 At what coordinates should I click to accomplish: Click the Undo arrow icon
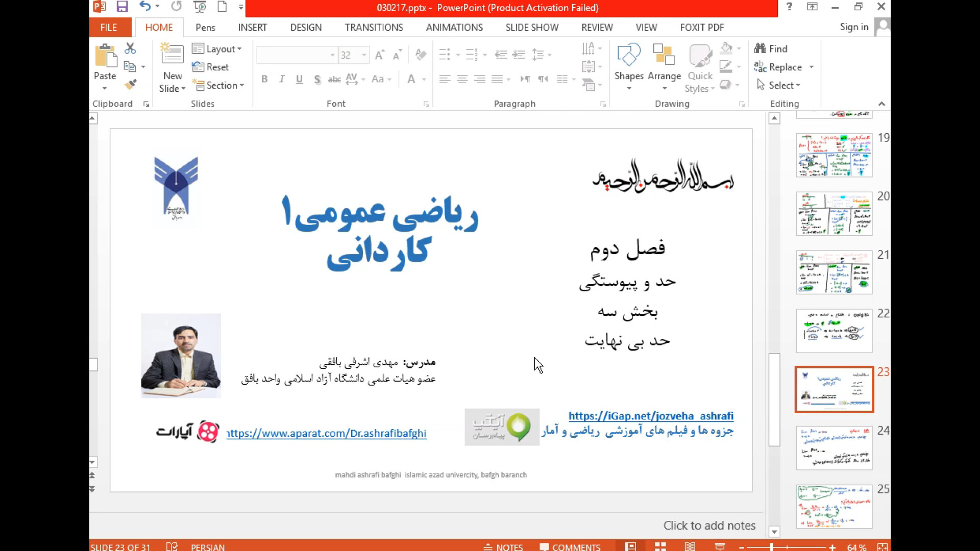(145, 7)
